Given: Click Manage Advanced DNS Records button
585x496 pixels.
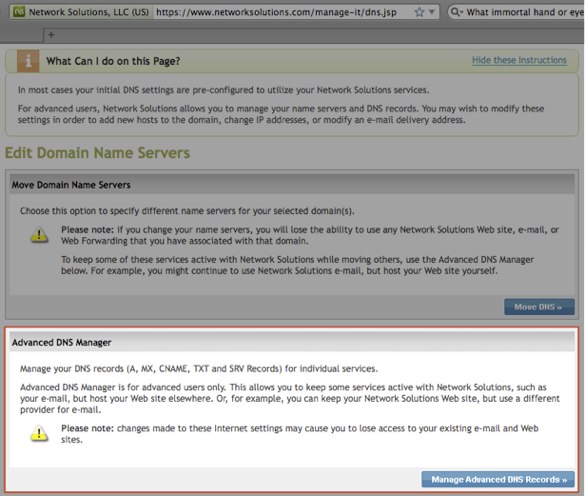Looking at the screenshot, I should coord(498,479).
